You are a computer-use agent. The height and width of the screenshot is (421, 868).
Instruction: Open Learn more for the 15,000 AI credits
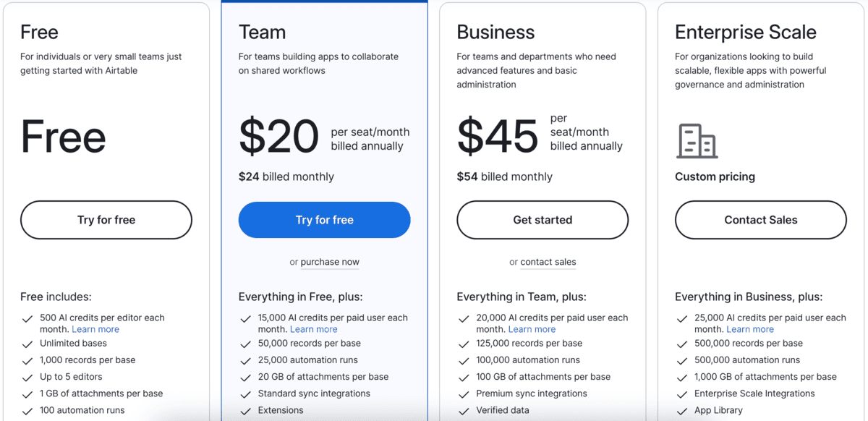314,329
